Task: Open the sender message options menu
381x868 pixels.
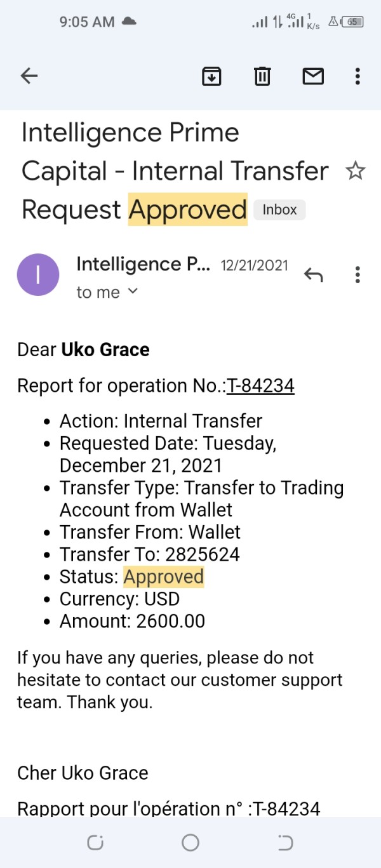Action: click(x=358, y=275)
